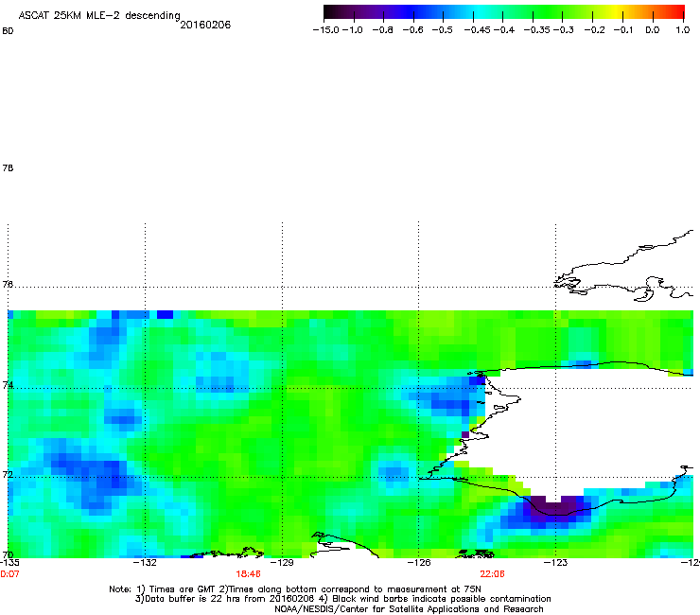Click the -126 longitude label

click(x=419, y=562)
